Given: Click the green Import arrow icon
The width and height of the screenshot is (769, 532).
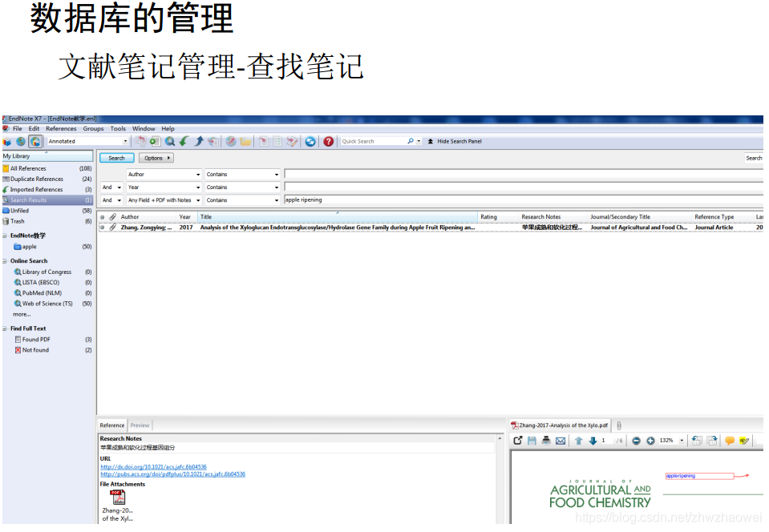Looking at the screenshot, I should coord(184,142).
